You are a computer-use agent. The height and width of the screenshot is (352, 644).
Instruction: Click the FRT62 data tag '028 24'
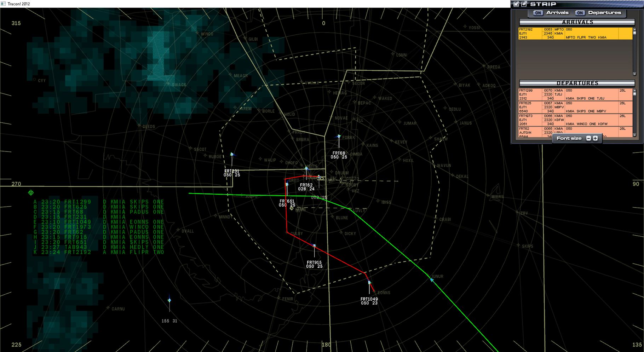pos(306,189)
